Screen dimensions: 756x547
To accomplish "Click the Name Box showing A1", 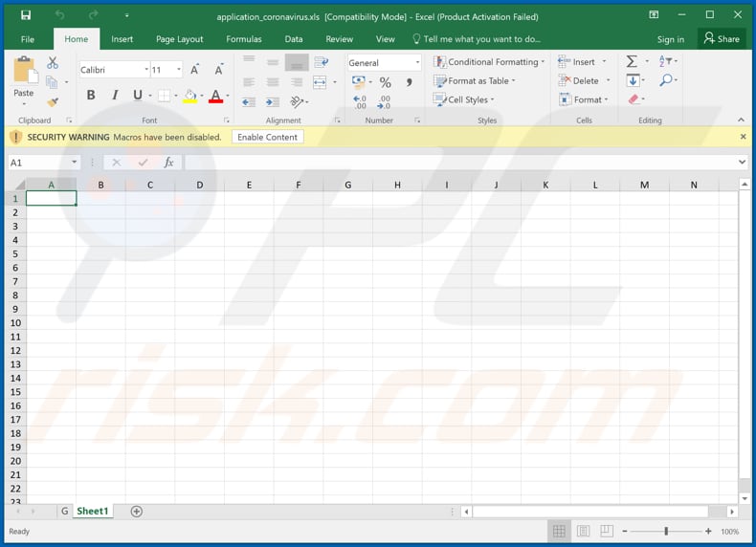I will (x=38, y=163).
